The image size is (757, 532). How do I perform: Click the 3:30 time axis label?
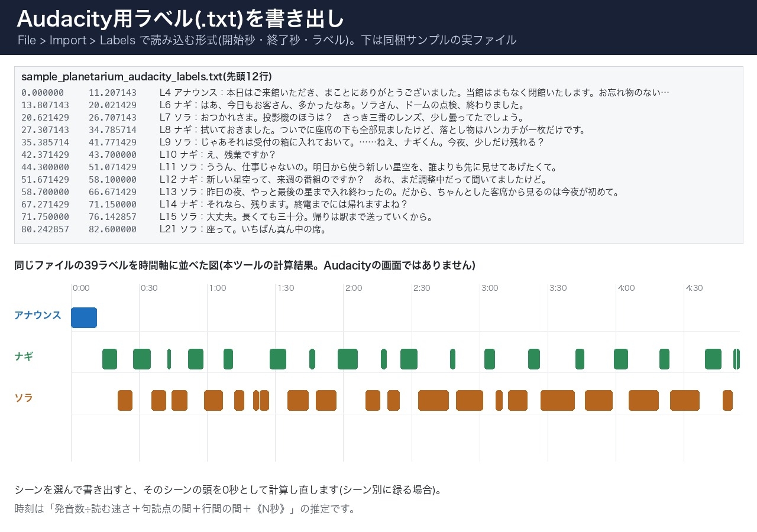558,288
